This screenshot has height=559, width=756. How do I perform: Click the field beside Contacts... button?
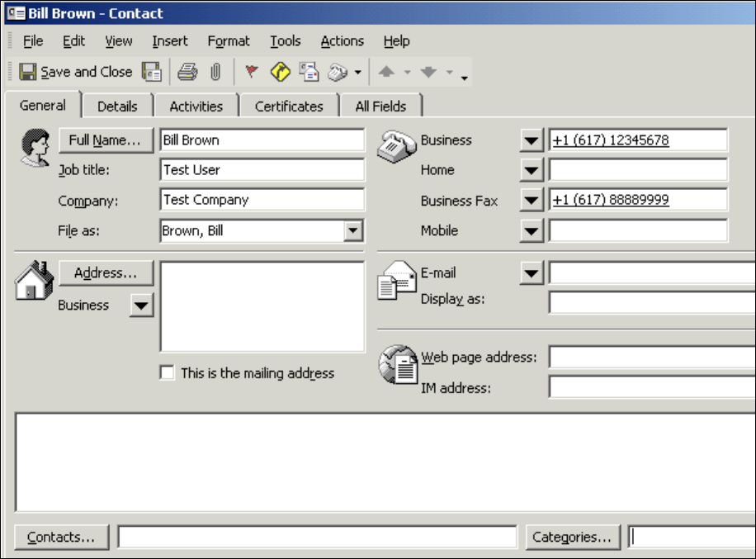[318, 537]
